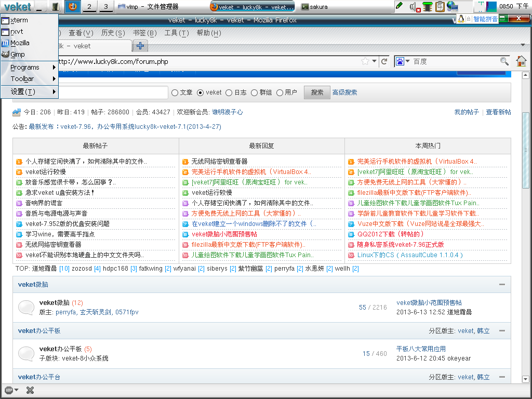The image size is (532, 399).
Task: Expand the Programs submenu
Action: 30,67
